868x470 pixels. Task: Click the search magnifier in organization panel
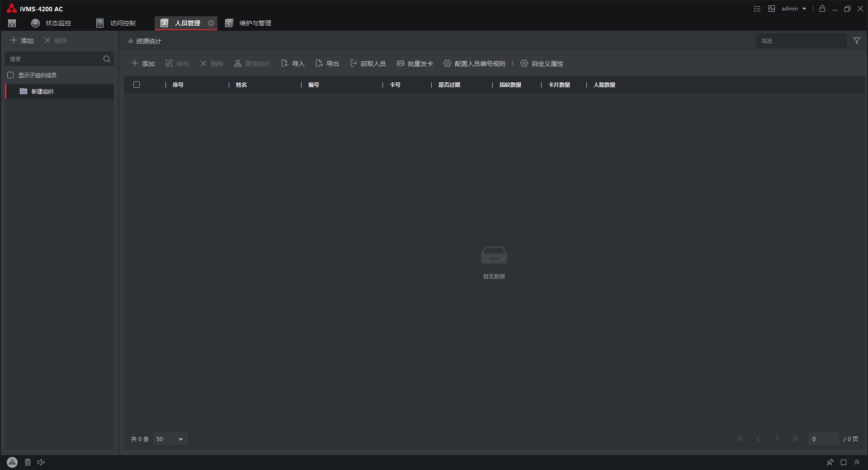(107, 59)
